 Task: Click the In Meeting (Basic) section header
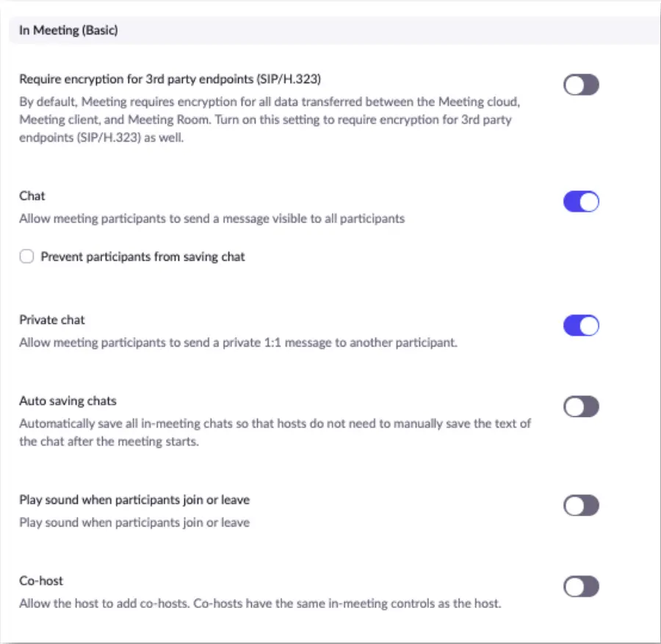coord(68,31)
